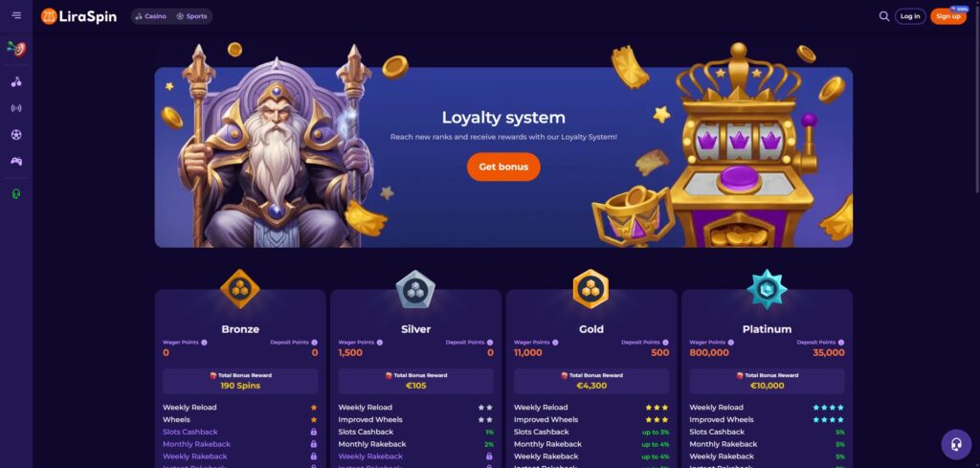The height and width of the screenshot is (468, 980).
Task: Click the Gold rank badge
Action: point(590,289)
